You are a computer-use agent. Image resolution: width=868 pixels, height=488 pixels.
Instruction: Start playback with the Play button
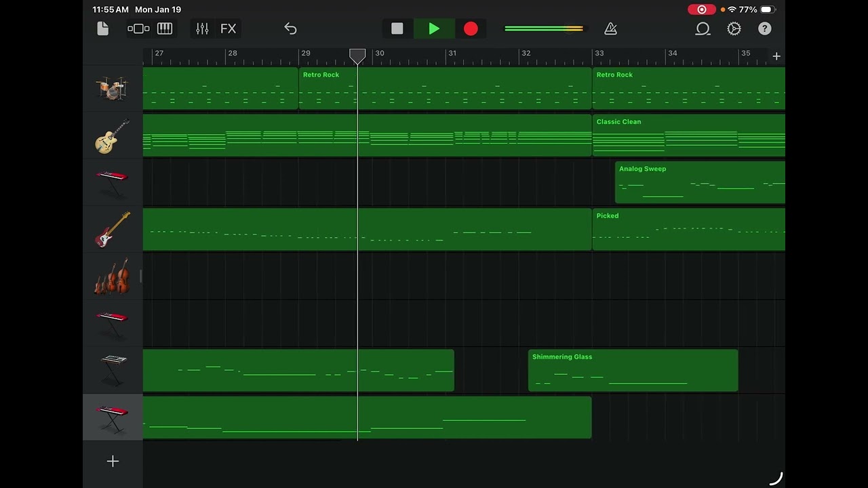(434, 28)
